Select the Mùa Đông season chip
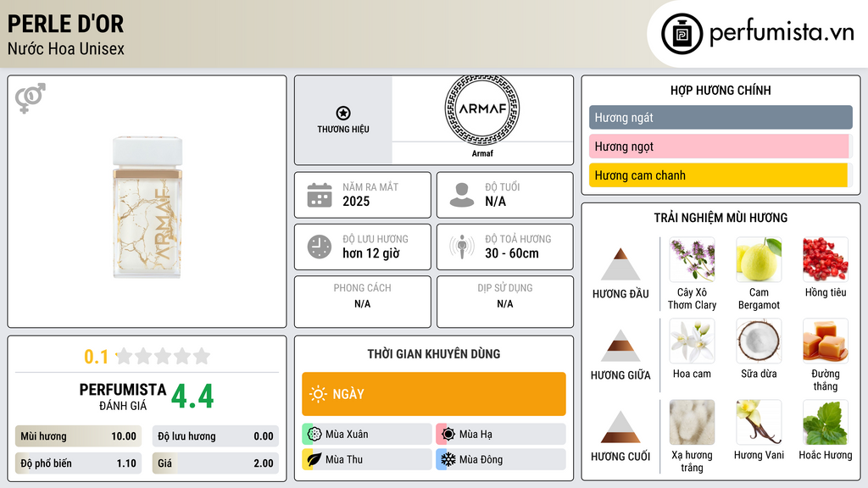Image resolution: width=868 pixels, height=488 pixels. (500, 460)
